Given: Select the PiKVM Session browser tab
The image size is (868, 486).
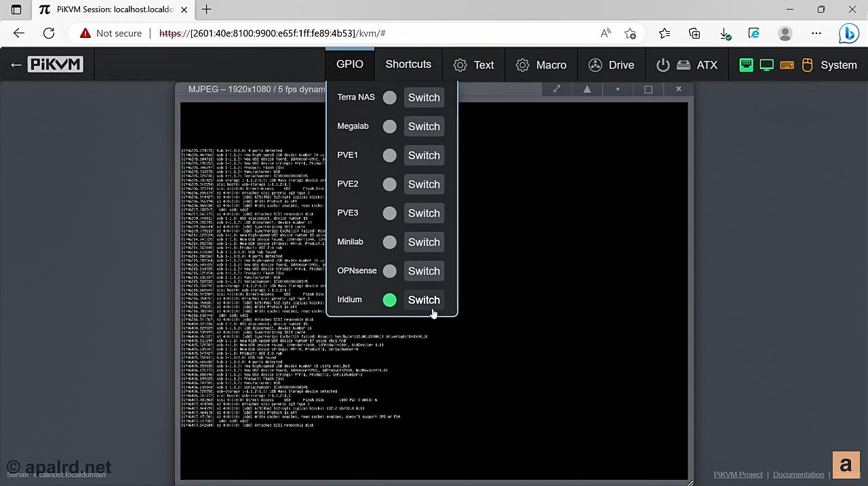Looking at the screenshot, I should (115, 10).
